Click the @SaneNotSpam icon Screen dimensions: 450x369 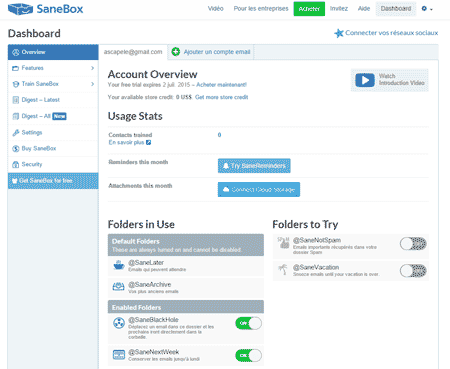(284, 242)
